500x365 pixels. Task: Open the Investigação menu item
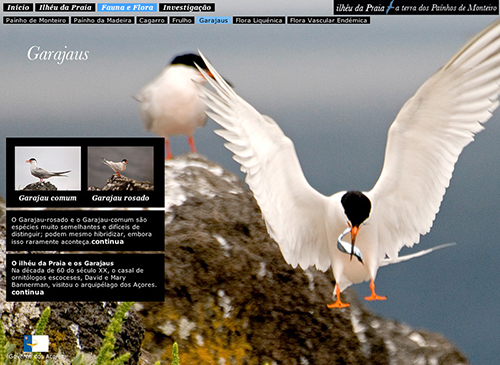tap(187, 7)
